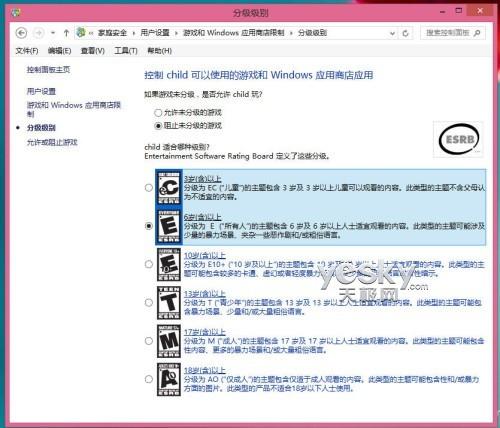Click the EC early childhood rating icon

[x=169, y=188]
